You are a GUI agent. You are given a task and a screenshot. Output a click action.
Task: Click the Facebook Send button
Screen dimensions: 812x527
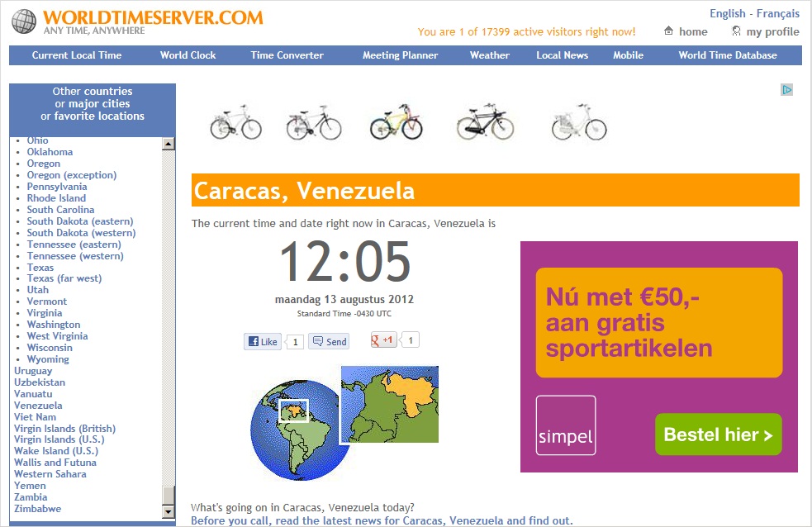pyautogui.click(x=329, y=341)
